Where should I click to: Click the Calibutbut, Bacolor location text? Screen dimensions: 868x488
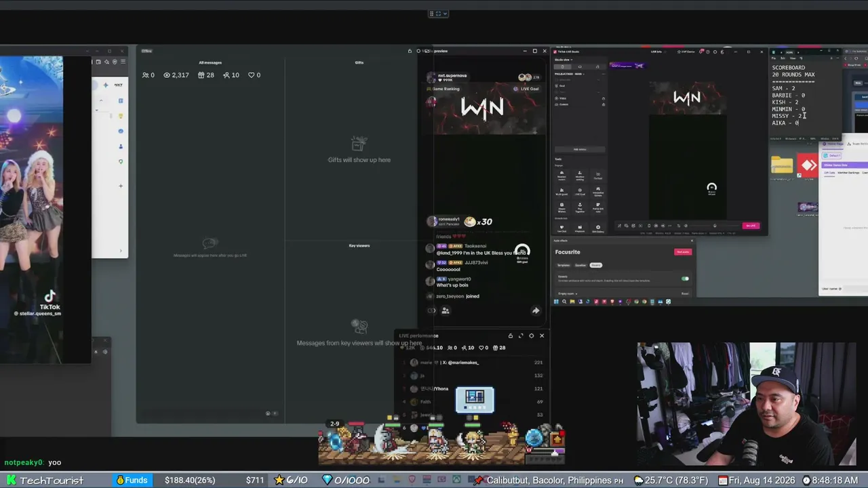[550, 481]
